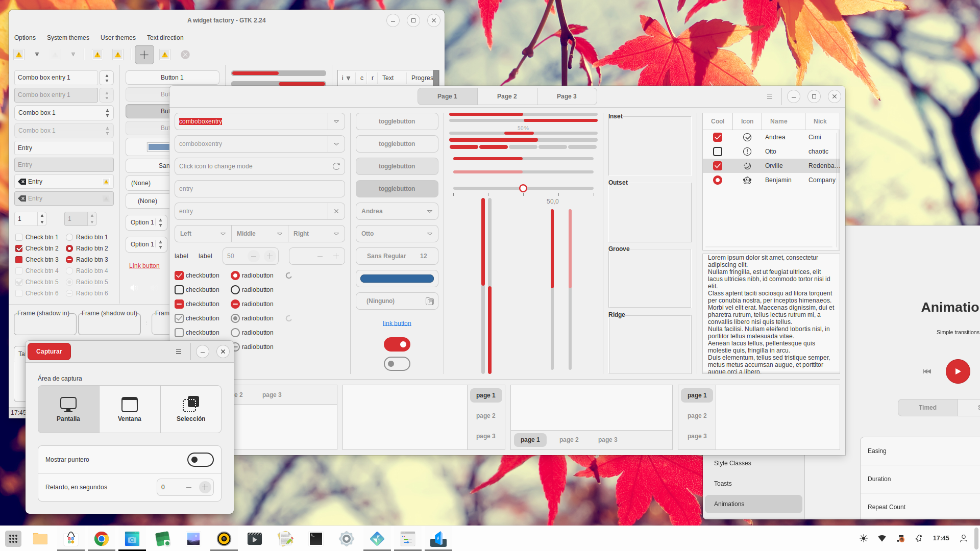Screen dimensions: 980x551
Task: Open the video player clapperboard icon in taskbar
Action: click(255, 539)
